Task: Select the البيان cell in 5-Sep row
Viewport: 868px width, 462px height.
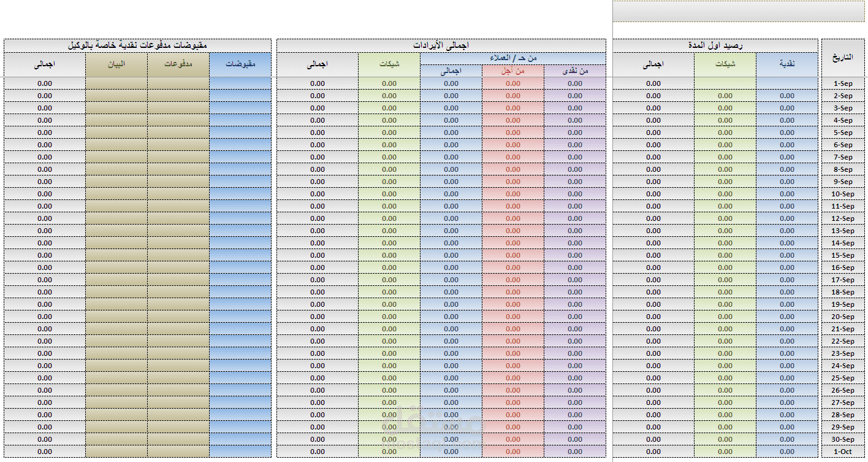Action: (x=116, y=133)
